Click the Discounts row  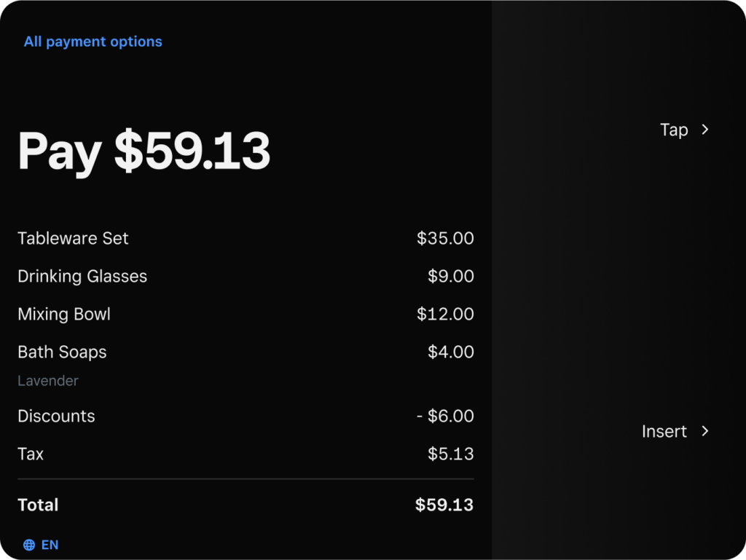pyautogui.click(x=246, y=416)
